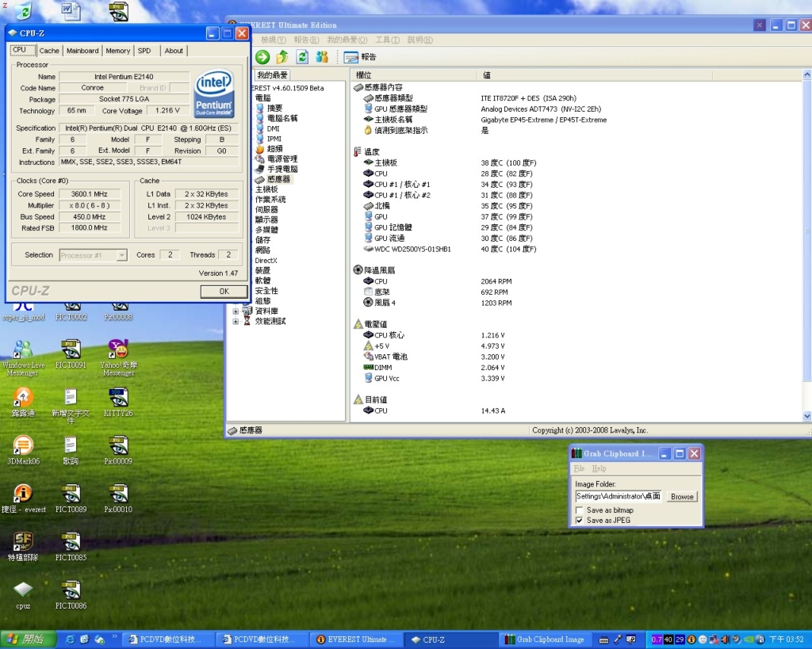Enable the Save as bitmap checkbox

coord(580,510)
